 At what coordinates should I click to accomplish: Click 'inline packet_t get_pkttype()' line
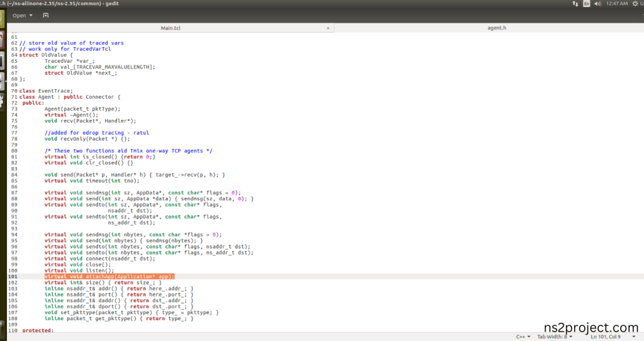coord(119,319)
